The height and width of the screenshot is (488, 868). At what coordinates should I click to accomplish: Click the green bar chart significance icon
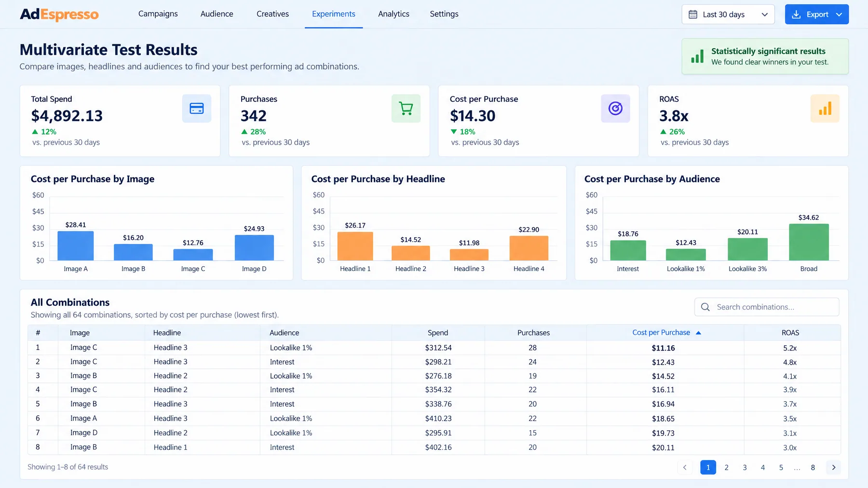pos(697,56)
